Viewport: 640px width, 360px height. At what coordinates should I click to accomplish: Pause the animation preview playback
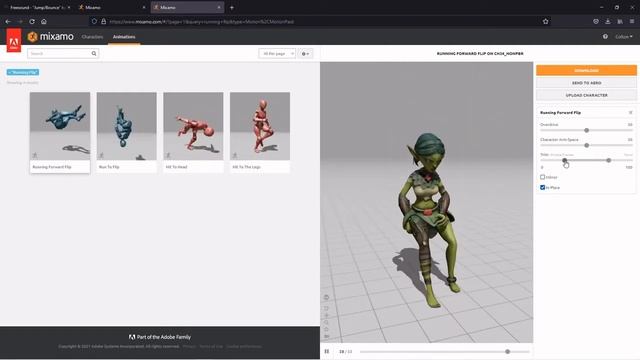pyautogui.click(x=327, y=351)
